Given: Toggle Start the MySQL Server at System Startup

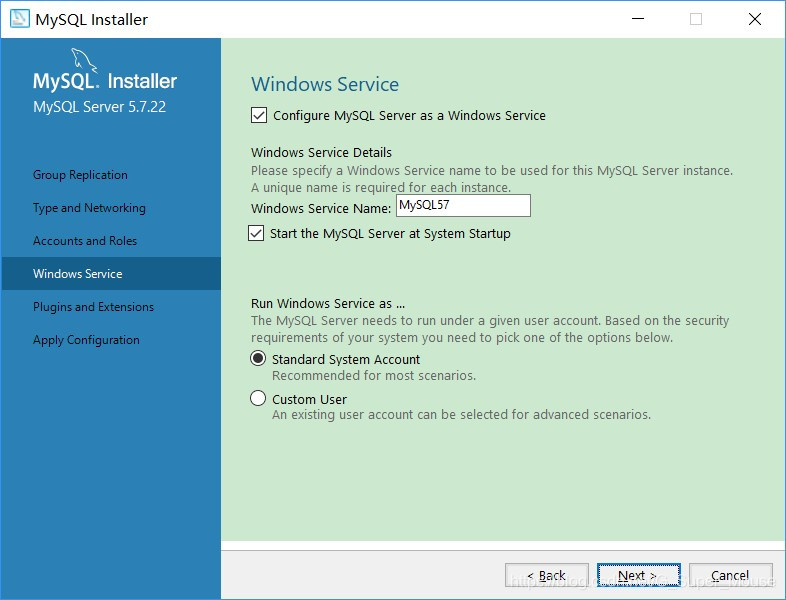Looking at the screenshot, I should coord(256,233).
